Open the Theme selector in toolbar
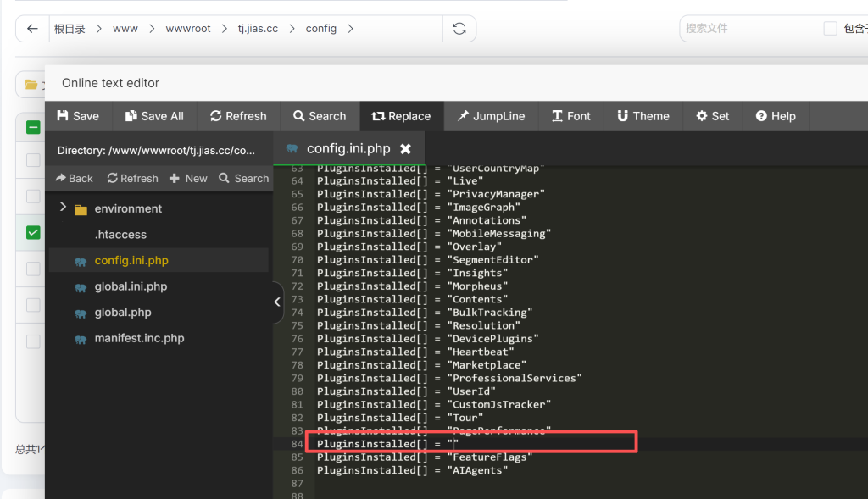Screen dimensions: 868x499 pos(643,116)
